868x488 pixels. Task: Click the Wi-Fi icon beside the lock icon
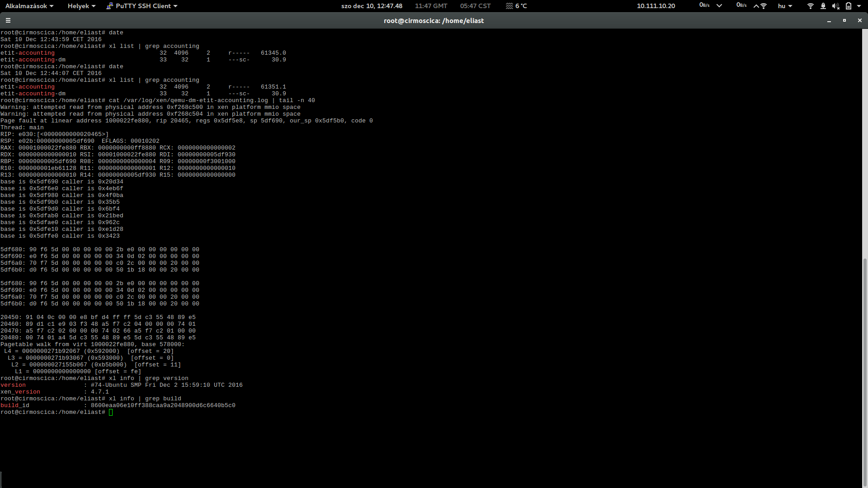(x=810, y=6)
